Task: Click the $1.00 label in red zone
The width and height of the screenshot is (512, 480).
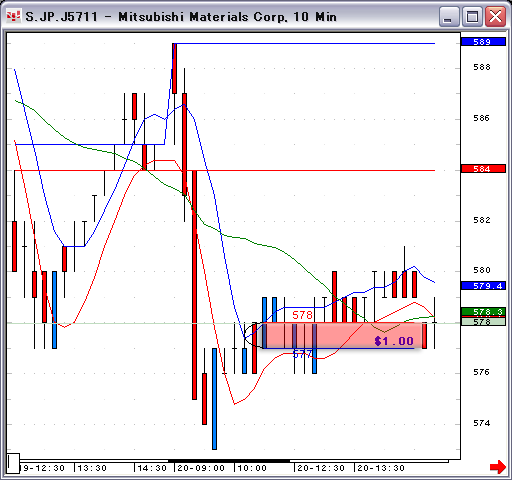Action: coord(394,341)
